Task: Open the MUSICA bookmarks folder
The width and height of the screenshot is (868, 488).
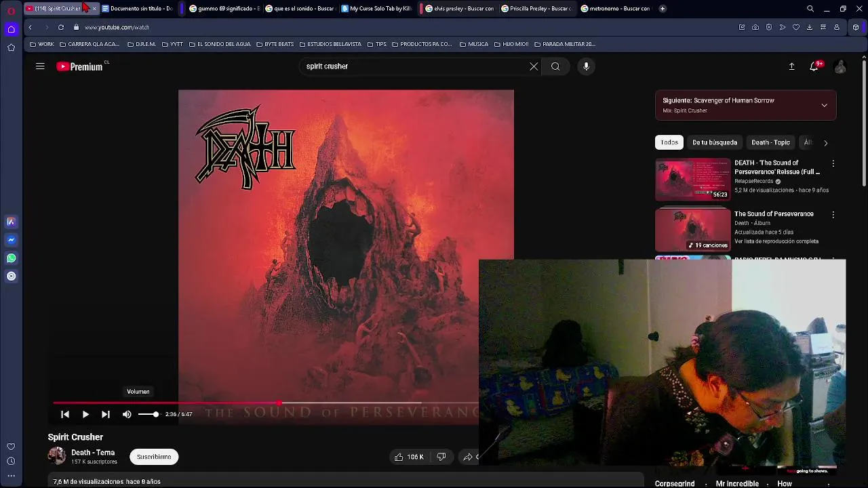Action: (474, 44)
